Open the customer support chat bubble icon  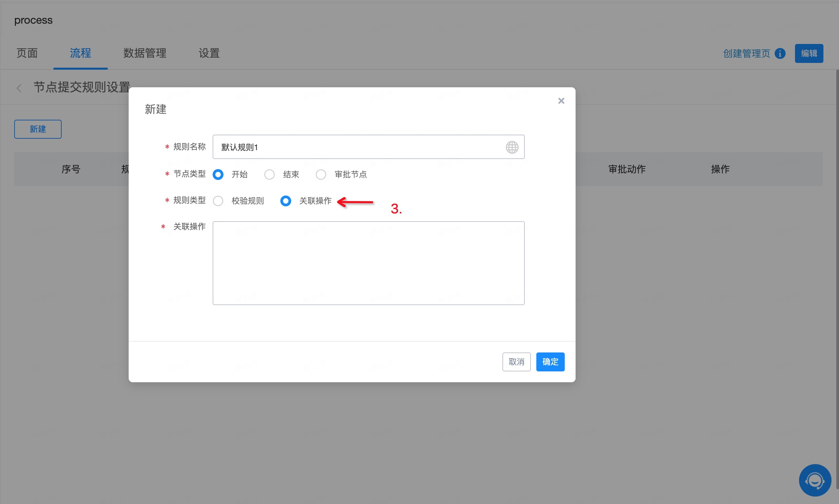815,480
